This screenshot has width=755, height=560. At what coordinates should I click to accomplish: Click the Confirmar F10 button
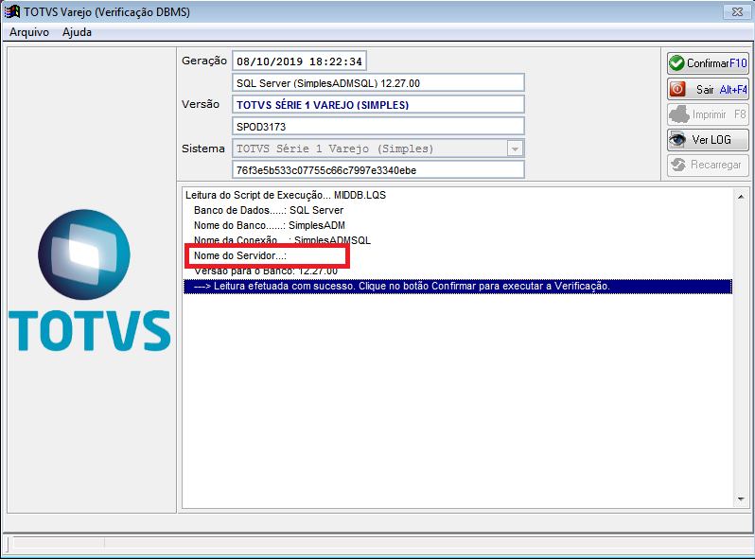(708, 63)
